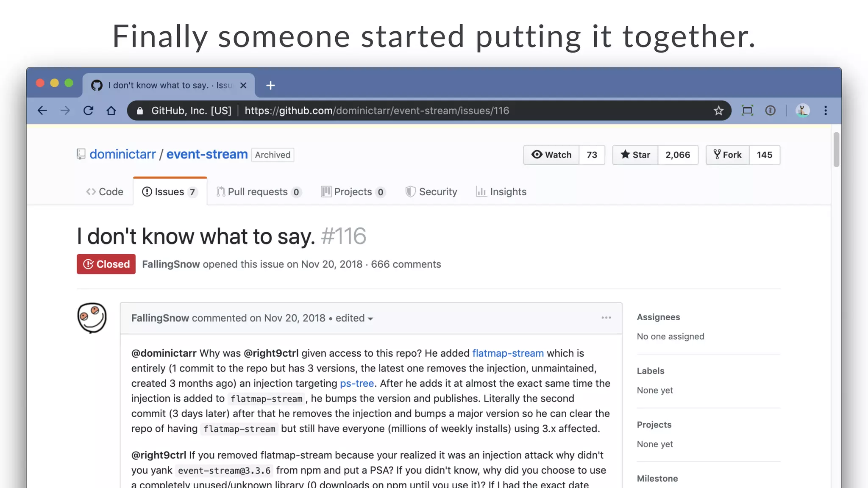Fork the event-stream repository
The image size is (868, 488).
[728, 155]
